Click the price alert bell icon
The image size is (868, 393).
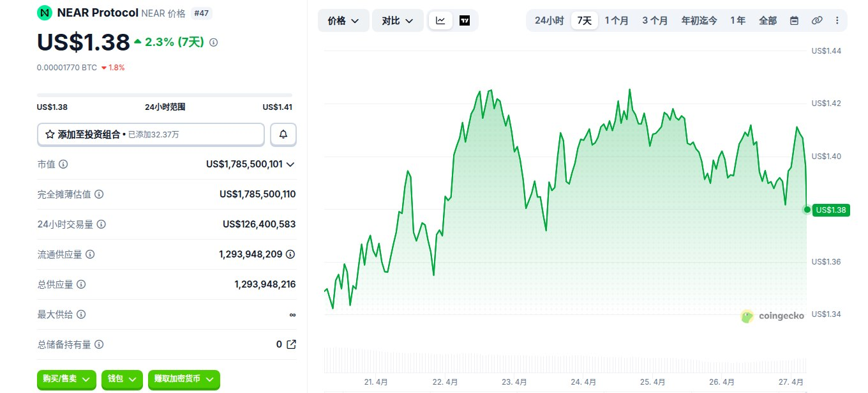tap(283, 134)
